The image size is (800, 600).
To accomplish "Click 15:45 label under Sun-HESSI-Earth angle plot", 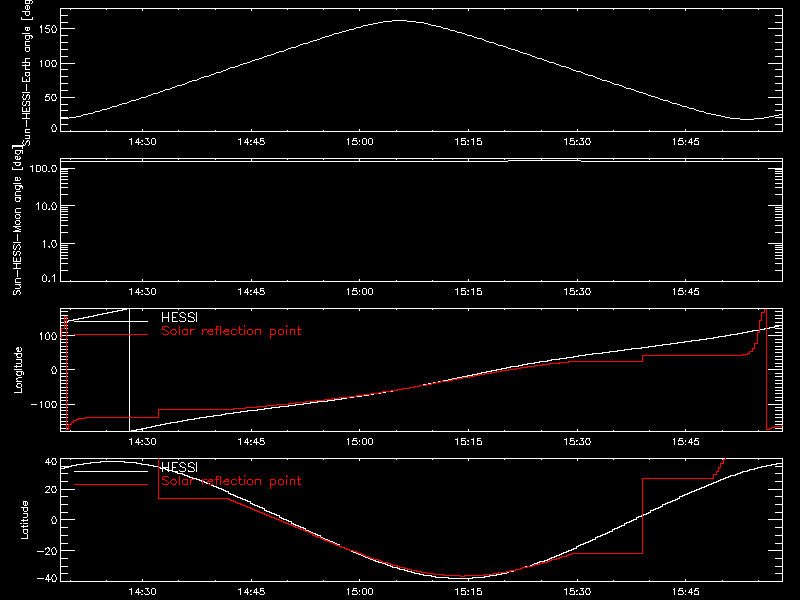I will coord(686,142).
